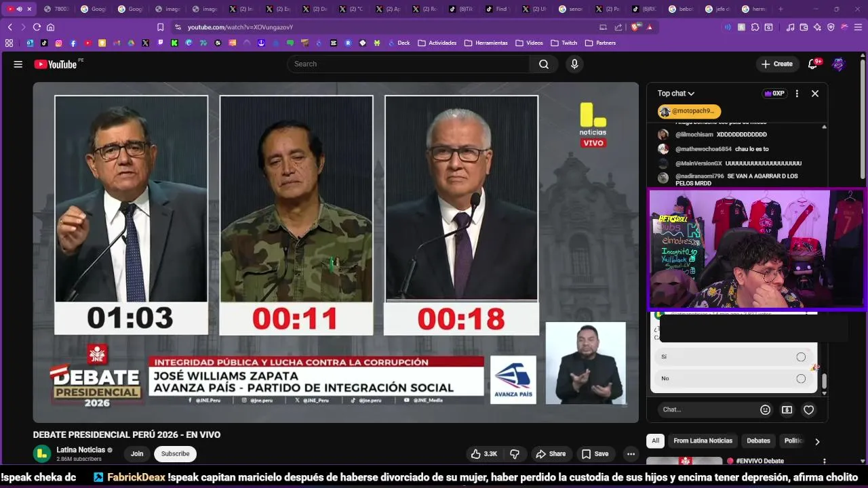Focus the Chat message input field

pos(707,409)
